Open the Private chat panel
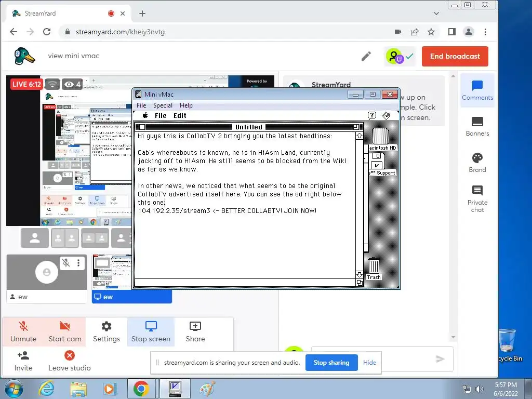Viewport: 532px width, 399px height. [x=477, y=199]
